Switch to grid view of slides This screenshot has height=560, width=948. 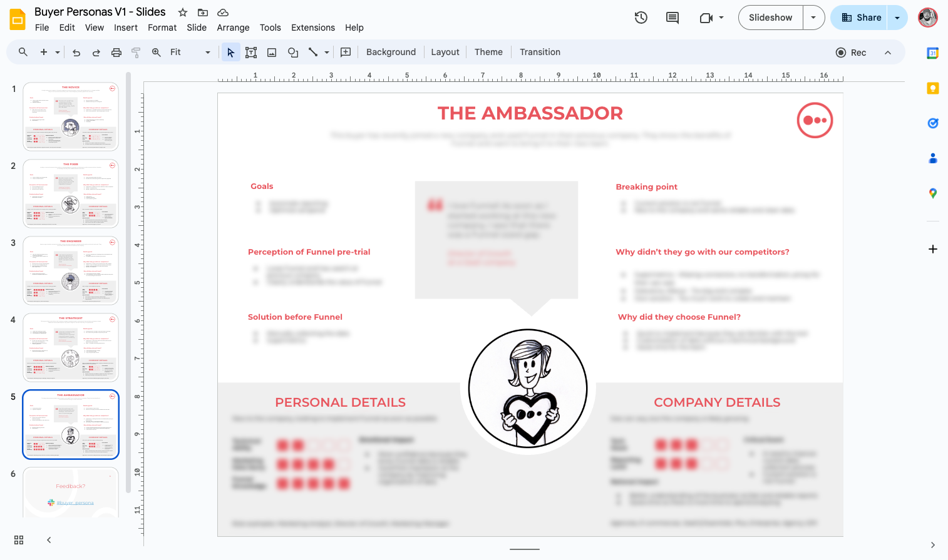coord(19,540)
